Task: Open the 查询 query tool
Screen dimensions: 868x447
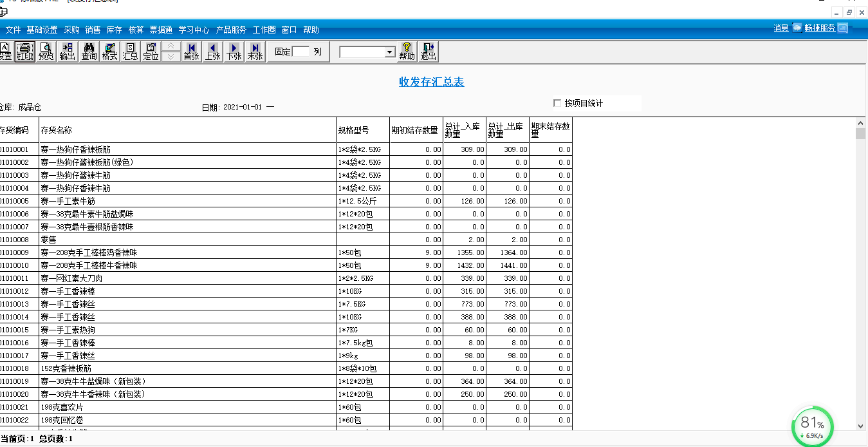Action: coord(89,52)
